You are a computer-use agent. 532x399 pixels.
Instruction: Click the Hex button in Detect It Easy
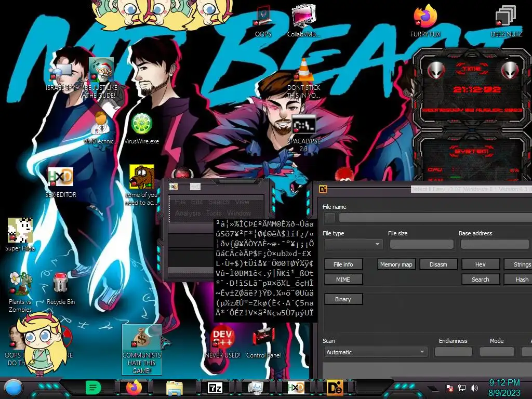[x=481, y=264]
